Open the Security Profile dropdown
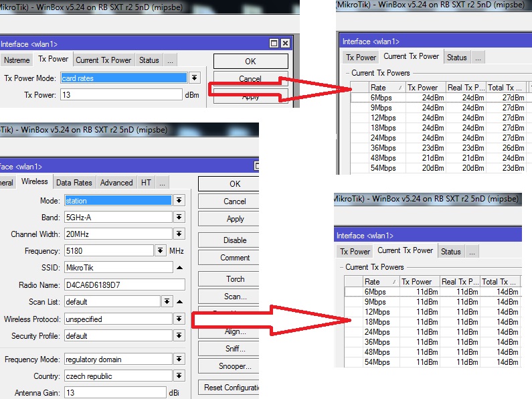 [179, 336]
